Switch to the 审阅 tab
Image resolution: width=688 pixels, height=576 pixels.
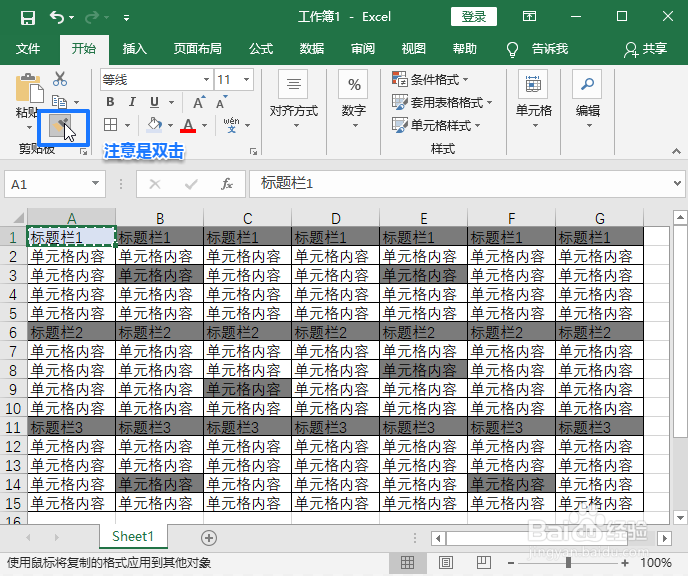(x=363, y=48)
